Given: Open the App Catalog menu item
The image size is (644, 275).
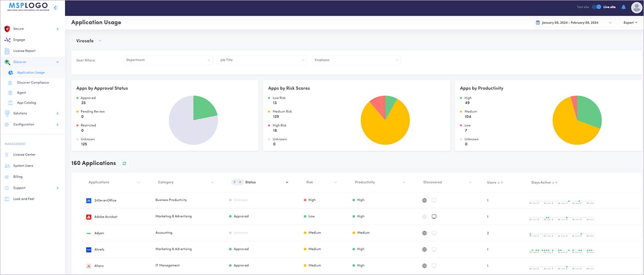Looking at the screenshot, I should (x=26, y=103).
